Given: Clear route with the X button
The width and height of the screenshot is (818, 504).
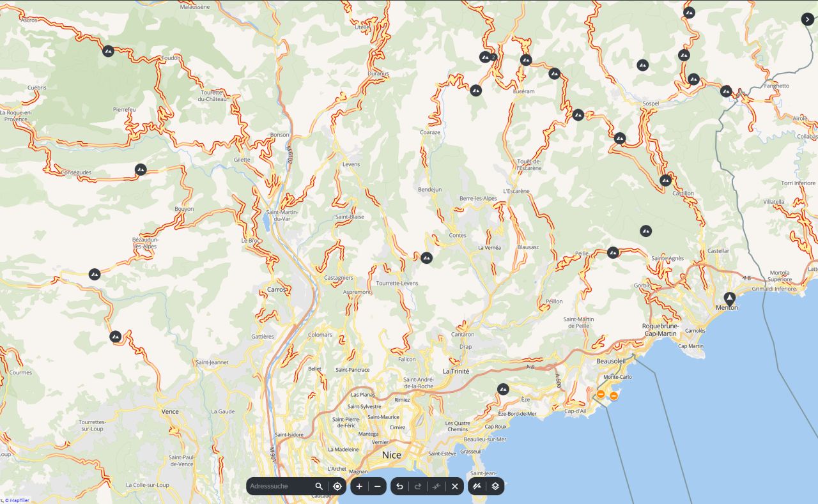Looking at the screenshot, I should [455, 486].
